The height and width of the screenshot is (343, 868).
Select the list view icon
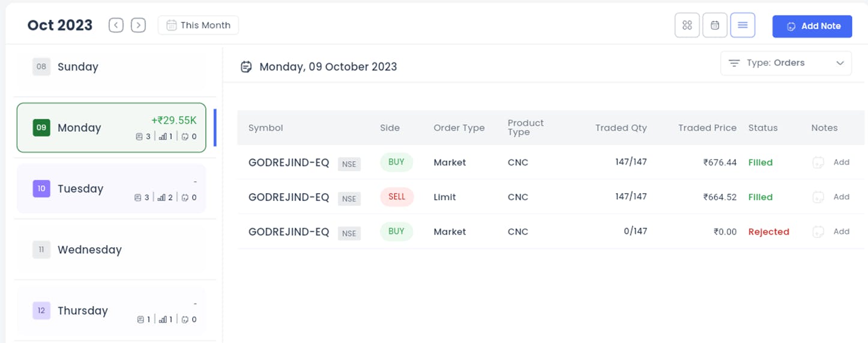[x=743, y=25]
